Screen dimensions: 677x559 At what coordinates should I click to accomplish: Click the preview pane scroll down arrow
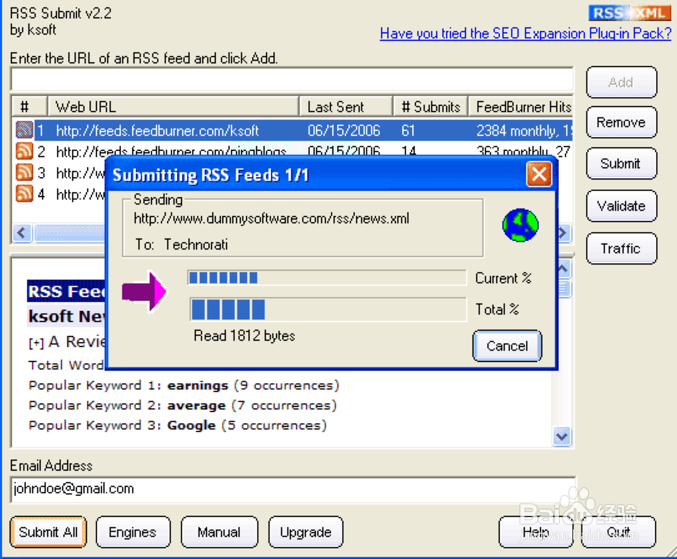pyautogui.click(x=562, y=436)
